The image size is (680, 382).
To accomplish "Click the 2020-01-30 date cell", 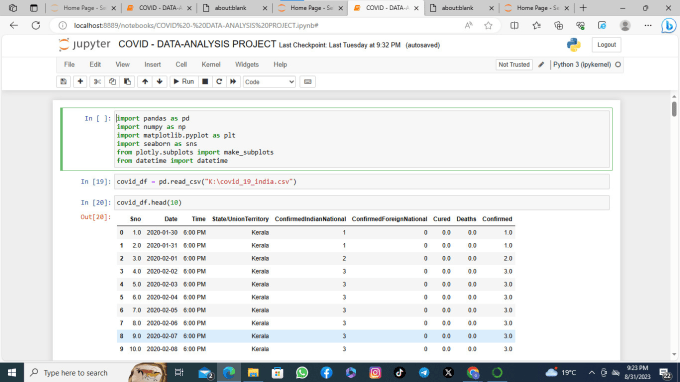I will pos(162,232).
